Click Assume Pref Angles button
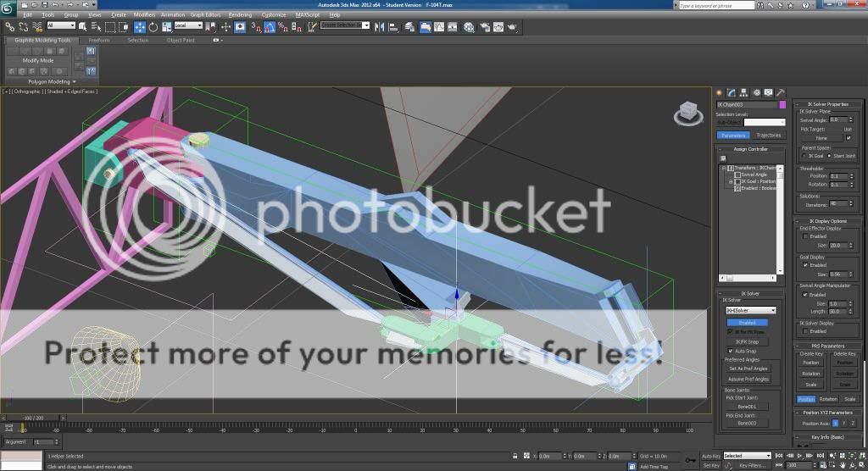 click(x=748, y=380)
